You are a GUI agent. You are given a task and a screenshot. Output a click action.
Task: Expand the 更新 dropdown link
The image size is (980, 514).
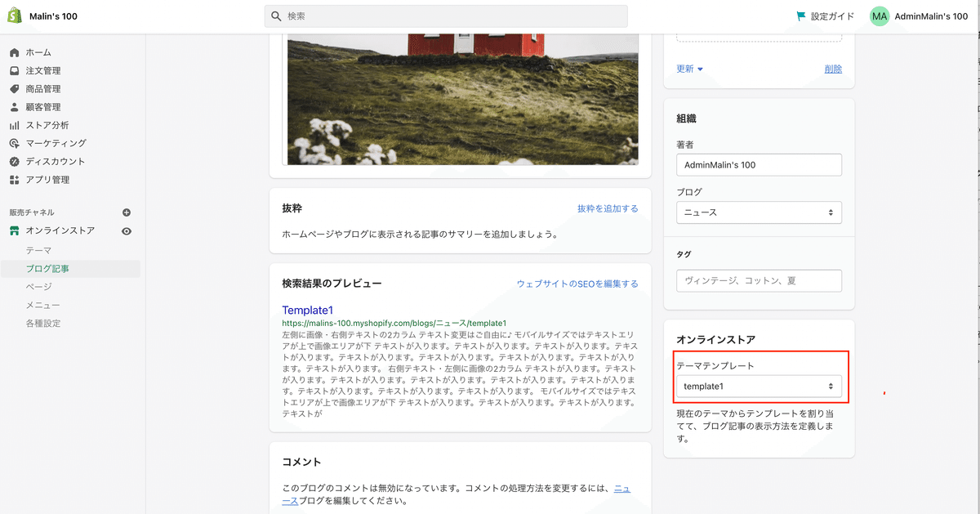(690, 69)
